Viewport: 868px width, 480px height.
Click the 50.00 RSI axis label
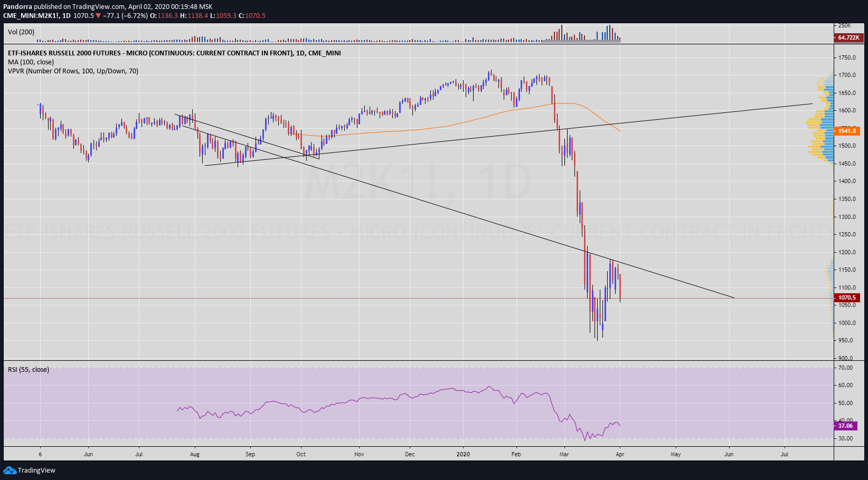(845, 404)
